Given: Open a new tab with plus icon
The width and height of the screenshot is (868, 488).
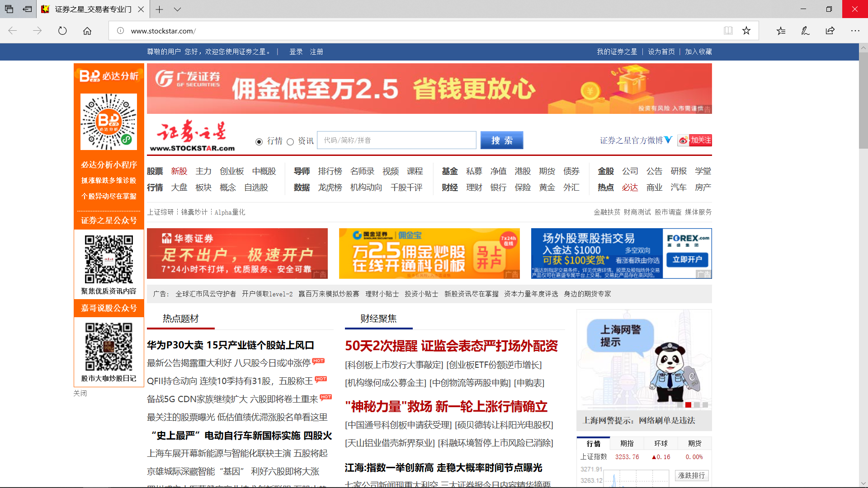Looking at the screenshot, I should (159, 9).
